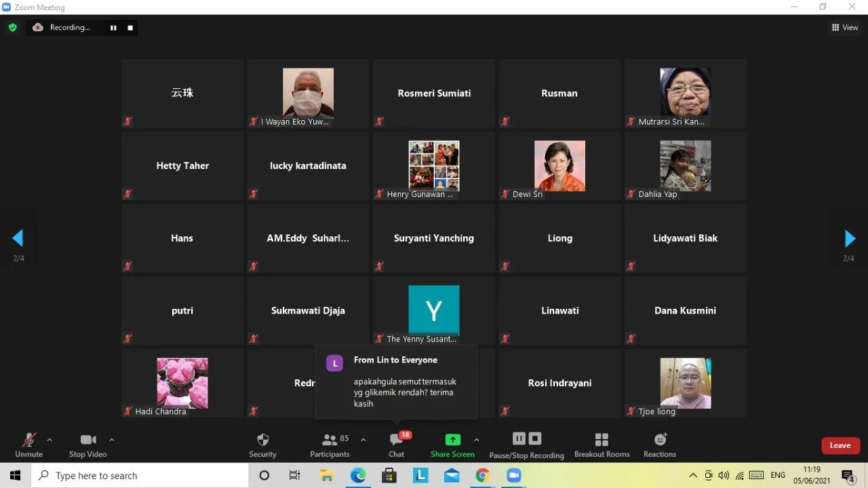Click the name Rusman
868x488 pixels.
tap(559, 93)
